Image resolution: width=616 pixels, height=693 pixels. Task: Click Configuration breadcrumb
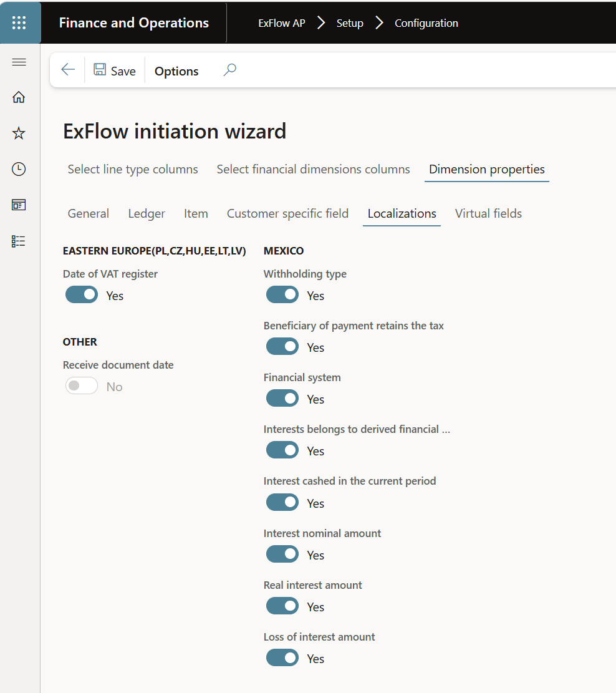(426, 23)
